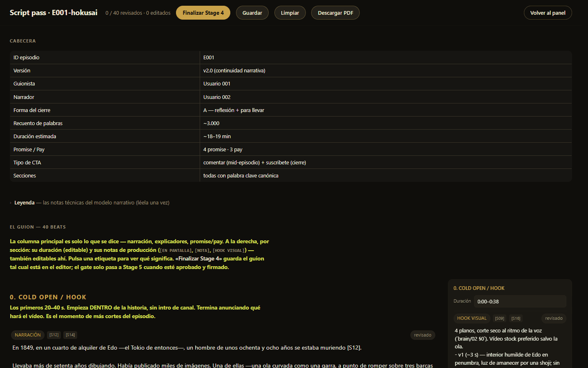Image resolution: width=588 pixels, height=368 pixels.
Task: Click the Recuento de palabras row label
Action: tap(38, 123)
